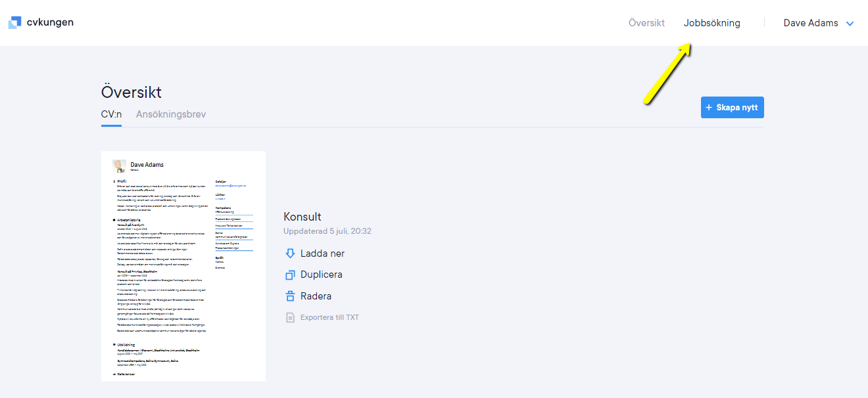This screenshot has height=398, width=868.
Task: Open the Dave Adams account menu
Action: click(810, 23)
